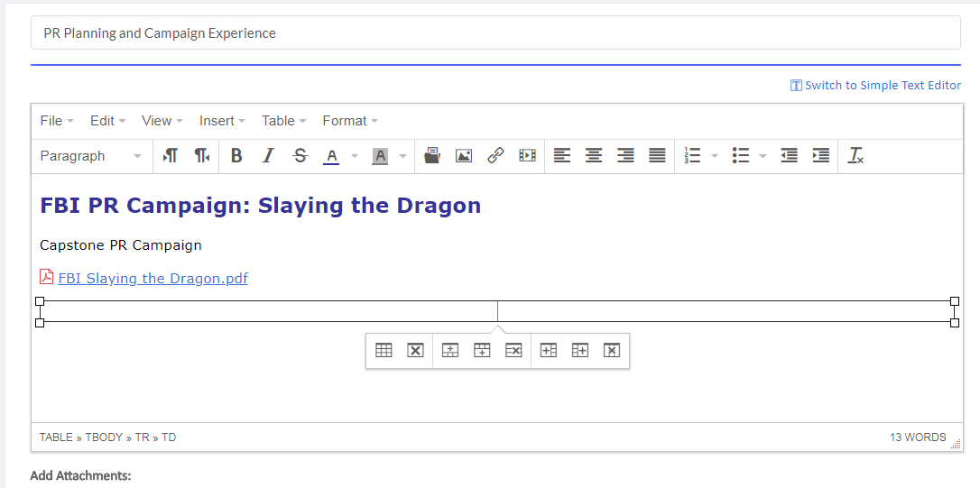Toggle italic formatting
The image size is (980, 488).
click(x=268, y=155)
